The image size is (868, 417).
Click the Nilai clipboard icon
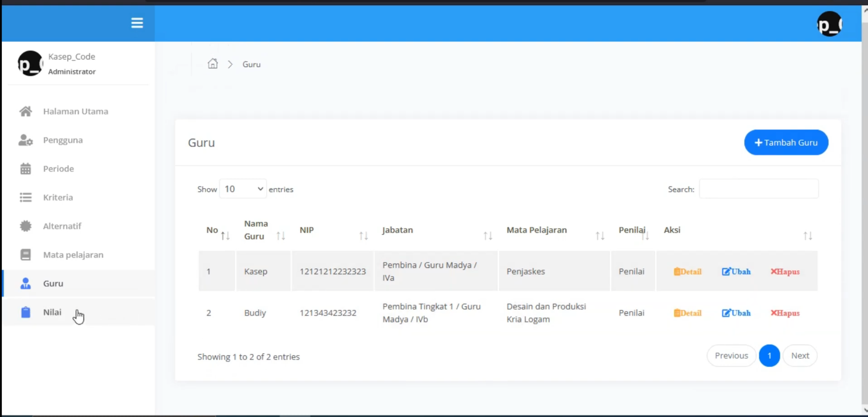tap(25, 312)
